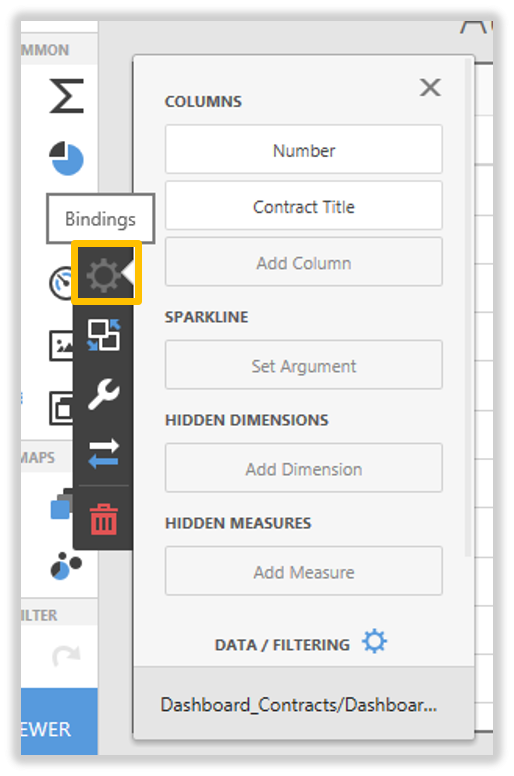Click Set Argument under Sparkline
This screenshot has width=514, height=776.
[304, 365]
